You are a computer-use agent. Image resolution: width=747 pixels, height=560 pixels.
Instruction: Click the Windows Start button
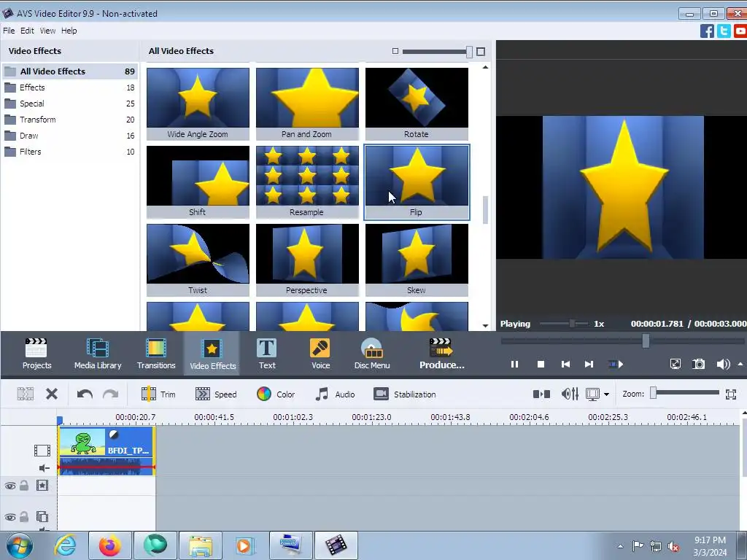(x=19, y=545)
